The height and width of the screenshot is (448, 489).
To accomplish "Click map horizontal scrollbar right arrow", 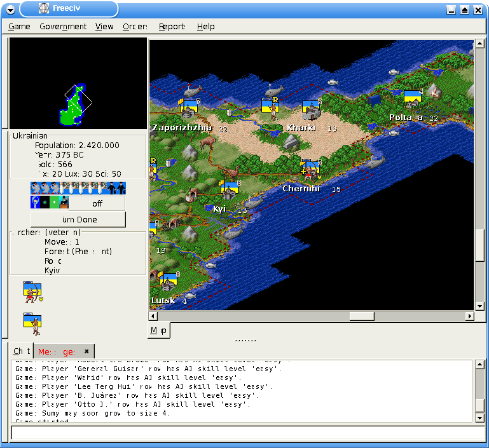I will [x=470, y=316].
